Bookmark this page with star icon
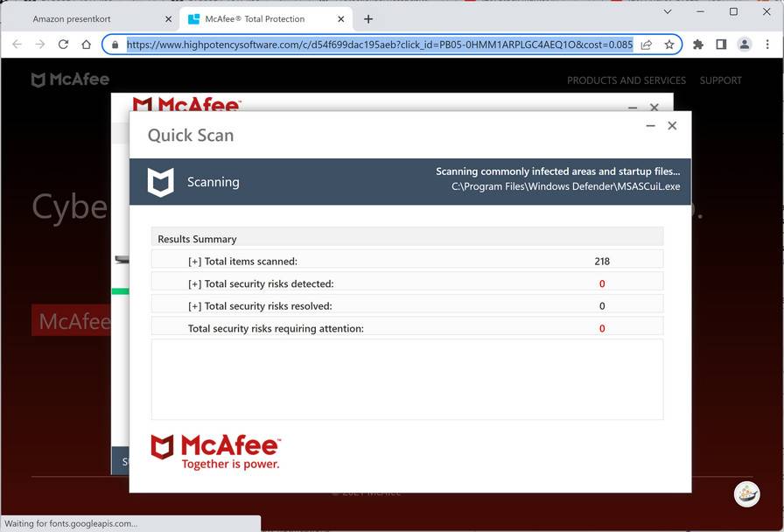The width and height of the screenshot is (784, 532). tap(669, 45)
